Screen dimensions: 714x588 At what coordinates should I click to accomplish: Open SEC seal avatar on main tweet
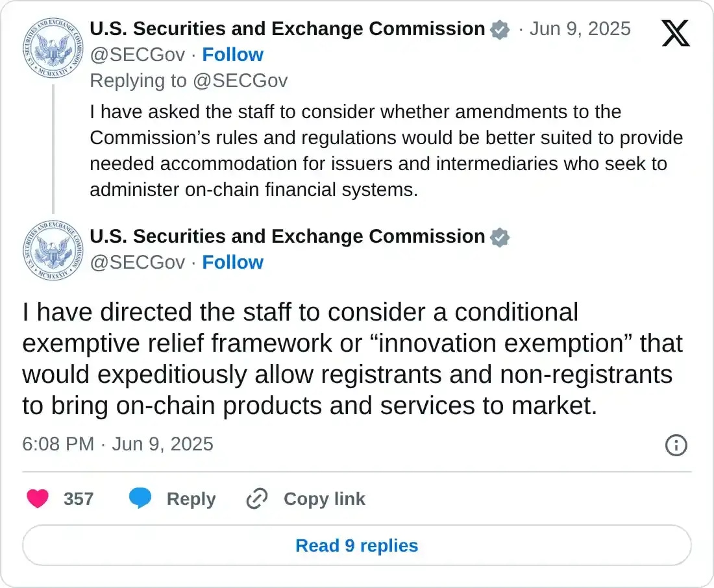(53, 251)
